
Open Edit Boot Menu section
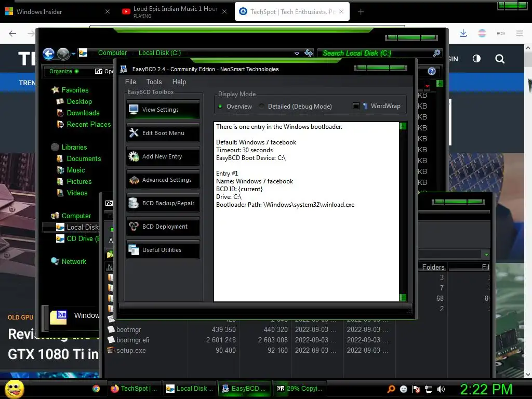(x=163, y=133)
